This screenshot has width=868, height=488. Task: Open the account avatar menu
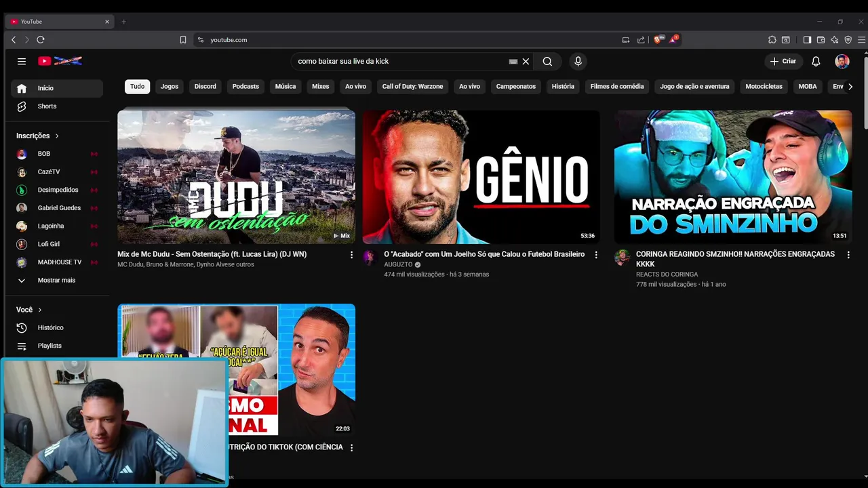coord(842,61)
